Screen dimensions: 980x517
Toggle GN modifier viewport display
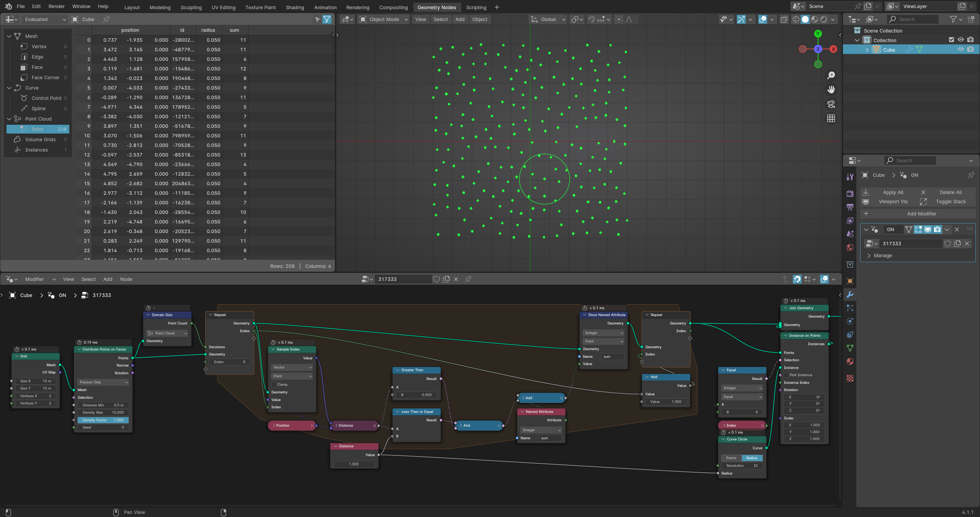pyautogui.click(x=928, y=229)
